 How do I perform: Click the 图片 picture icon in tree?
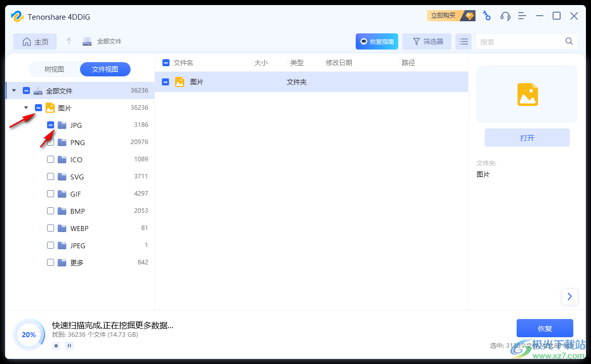(x=50, y=108)
